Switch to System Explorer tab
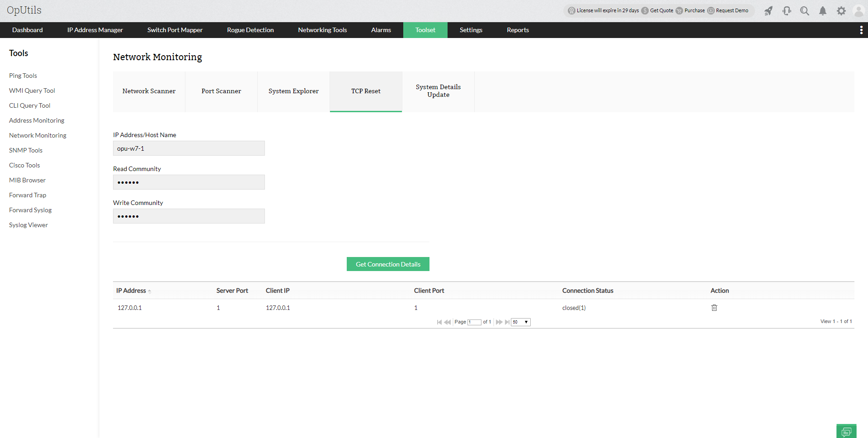868x438 pixels. (x=294, y=91)
